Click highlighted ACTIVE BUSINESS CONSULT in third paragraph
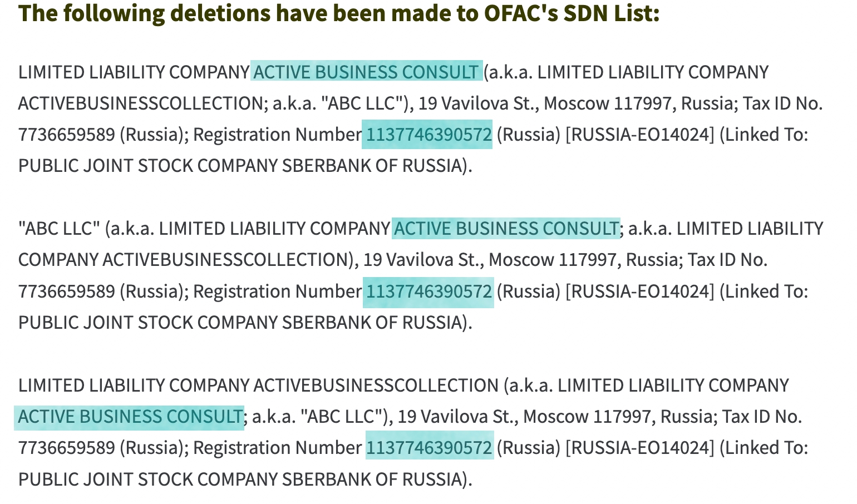This screenshot has width=857, height=504. click(130, 417)
